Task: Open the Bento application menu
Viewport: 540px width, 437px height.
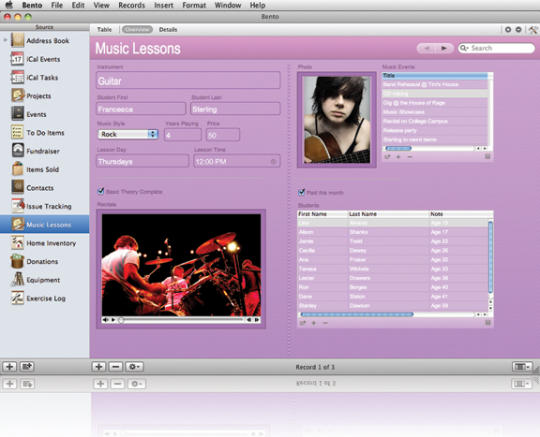Action: (x=33, y=5)
